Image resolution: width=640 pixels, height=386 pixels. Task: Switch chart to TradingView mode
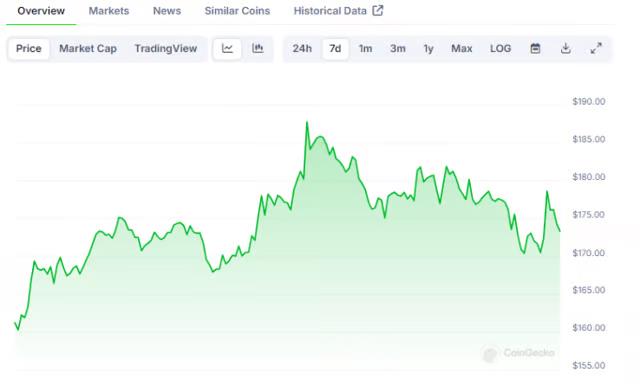(x=166, y=49)
